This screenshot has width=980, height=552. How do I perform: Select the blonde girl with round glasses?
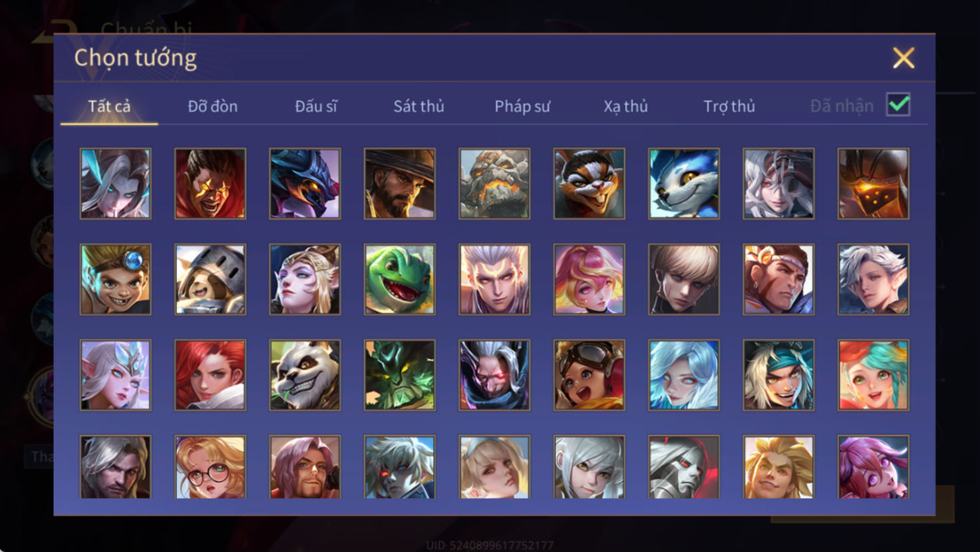pos(210,467)
